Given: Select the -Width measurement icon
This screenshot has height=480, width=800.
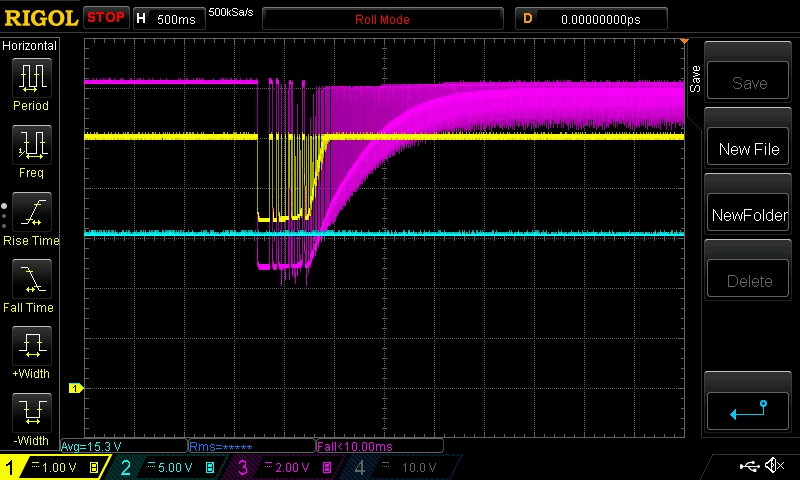Looking at the screenshot, I should [x=31, y=414].
